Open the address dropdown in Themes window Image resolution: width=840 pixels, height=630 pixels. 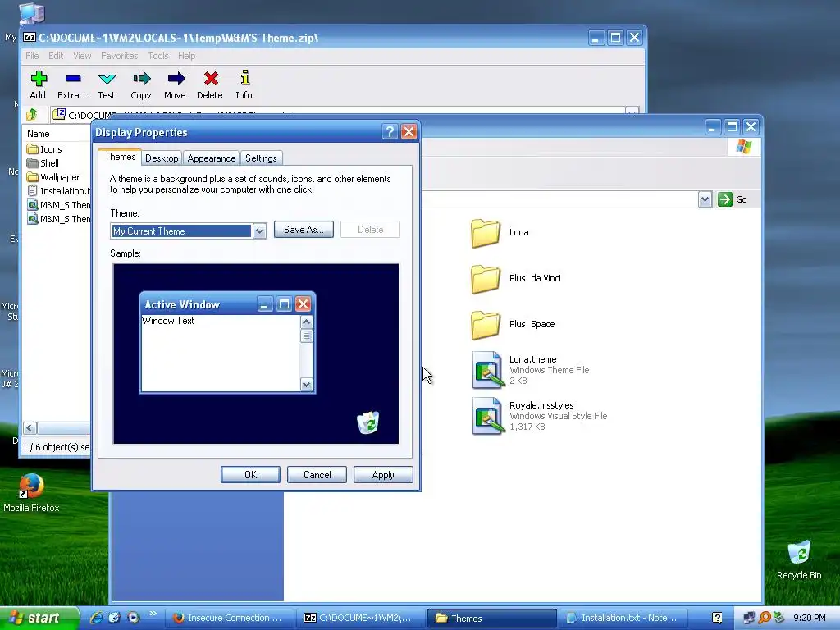[705, 199]
